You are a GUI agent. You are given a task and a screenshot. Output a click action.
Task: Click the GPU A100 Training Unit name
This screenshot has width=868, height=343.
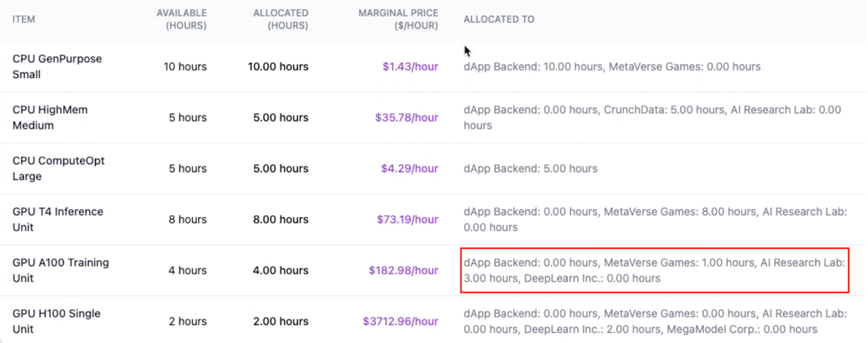(60, 270)
